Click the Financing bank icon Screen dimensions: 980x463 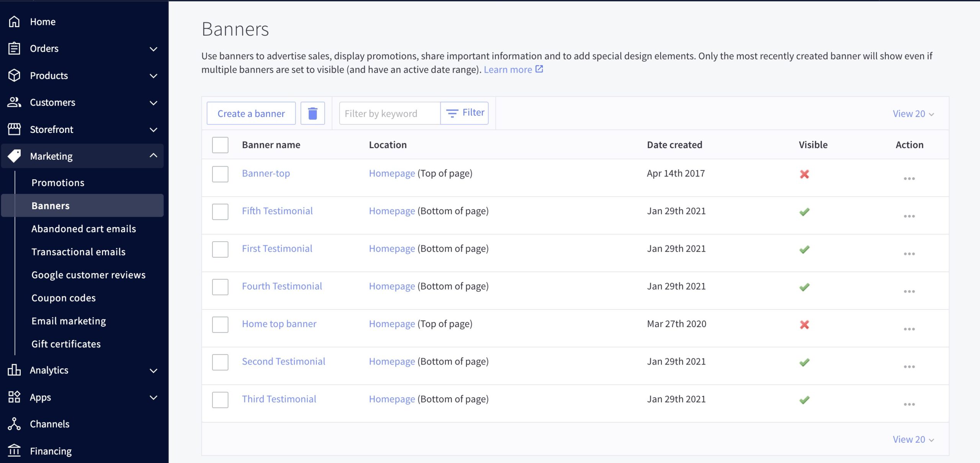pyautogui.click(x=14, y=451)
